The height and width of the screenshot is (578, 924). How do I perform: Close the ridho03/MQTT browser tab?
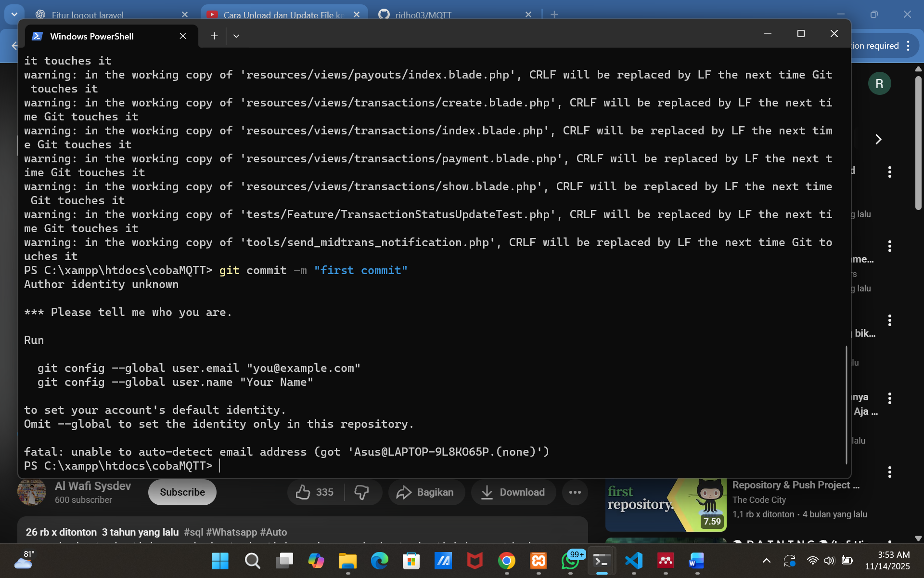[x=528, y=14]
